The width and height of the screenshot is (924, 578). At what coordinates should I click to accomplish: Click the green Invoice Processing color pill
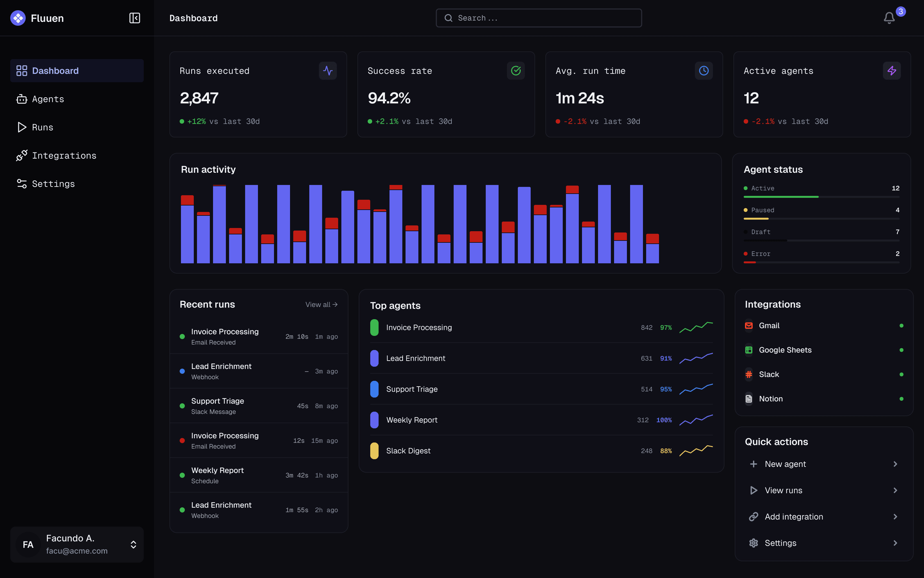pyautogui.click(x=374, y=328)
